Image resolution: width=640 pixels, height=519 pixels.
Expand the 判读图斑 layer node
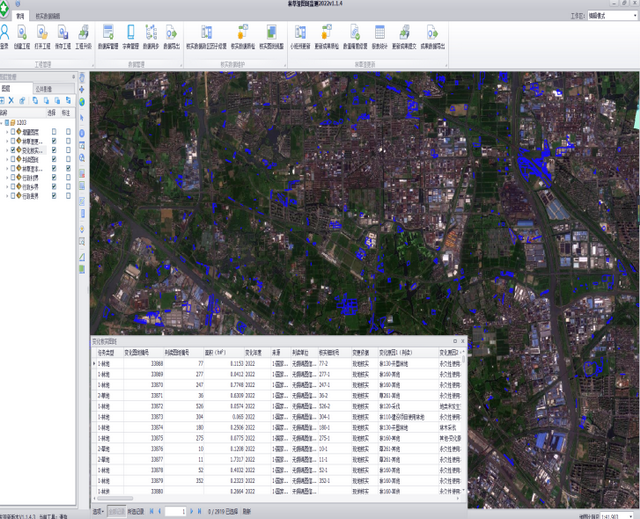(7, 159)
